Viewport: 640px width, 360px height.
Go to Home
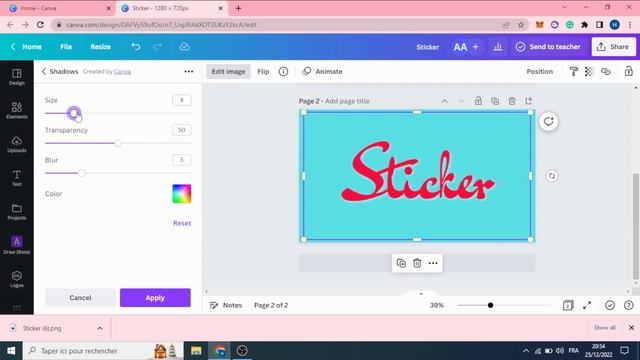point(27,47)
